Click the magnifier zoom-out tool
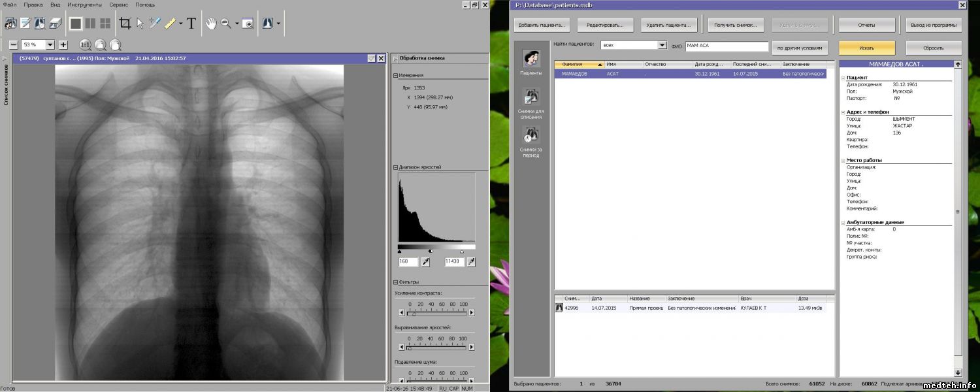980x392 pixels. pyautogui.click(x=226, y=24)
